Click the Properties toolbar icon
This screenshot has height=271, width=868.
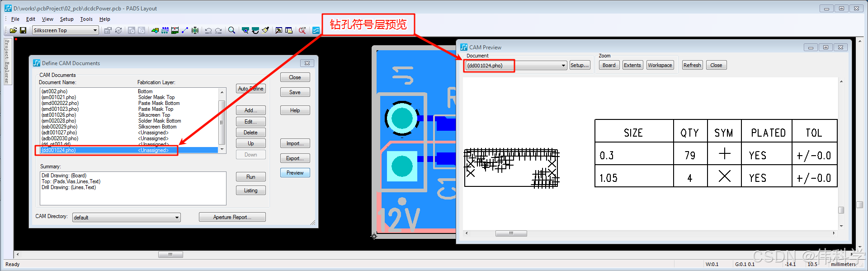(x=108, y=30)
